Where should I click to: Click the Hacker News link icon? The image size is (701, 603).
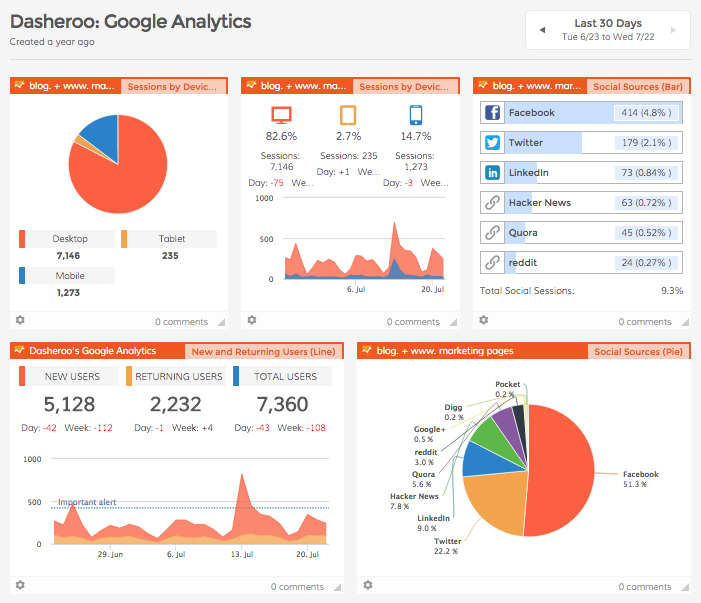click(493, 203)
